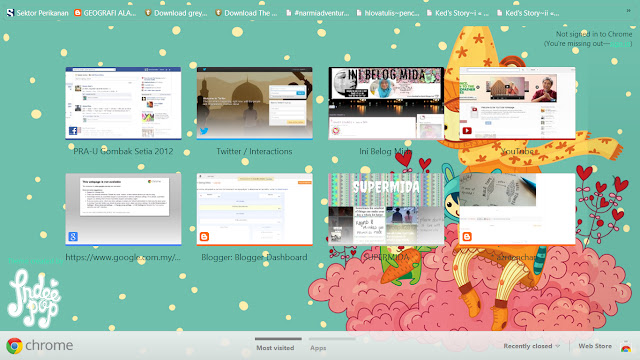Click the GEOGRAFI ALA bookmark Blogger favicon
Image resolution: width=640 pixels, height=360 pixels.
78,13
